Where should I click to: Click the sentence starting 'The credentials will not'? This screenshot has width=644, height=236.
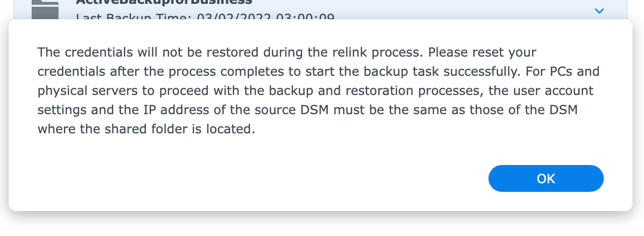point(231,52)
